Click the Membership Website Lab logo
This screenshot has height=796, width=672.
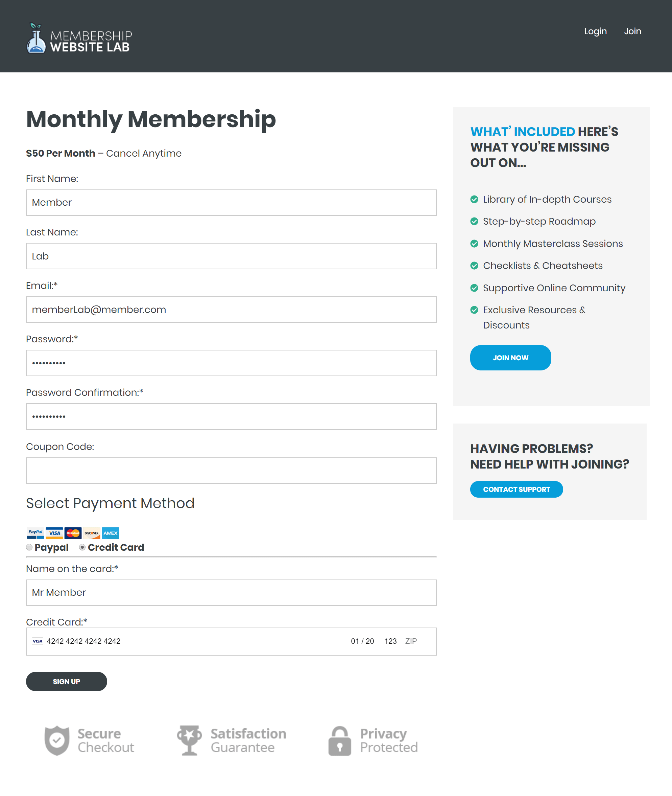tap(79, 39)
